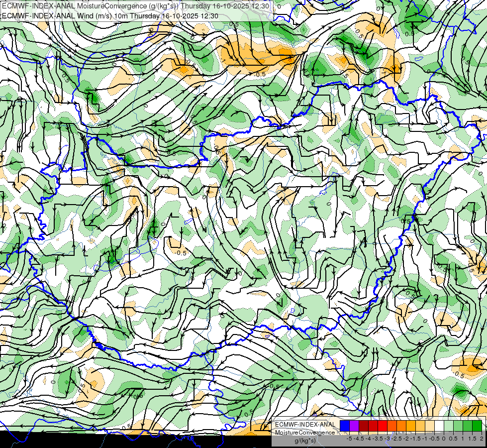Click the '-4.5' value on legend scale
487x448 pixels.
click(359, 439)
